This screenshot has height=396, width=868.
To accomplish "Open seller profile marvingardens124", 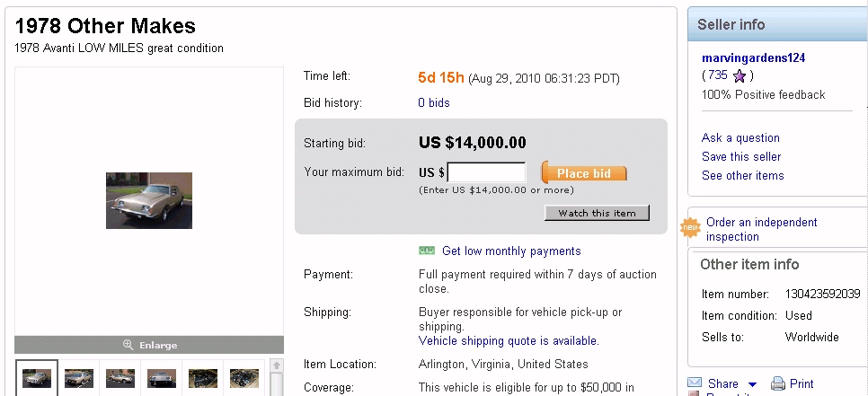I will coord(753,57).
